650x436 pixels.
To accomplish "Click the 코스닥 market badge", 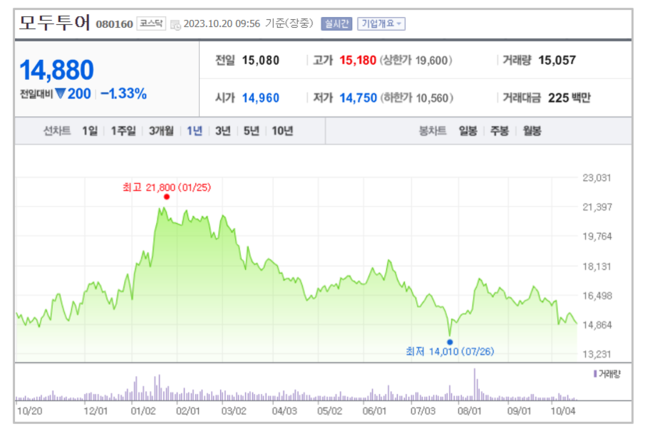I will (x=151, y=24).
